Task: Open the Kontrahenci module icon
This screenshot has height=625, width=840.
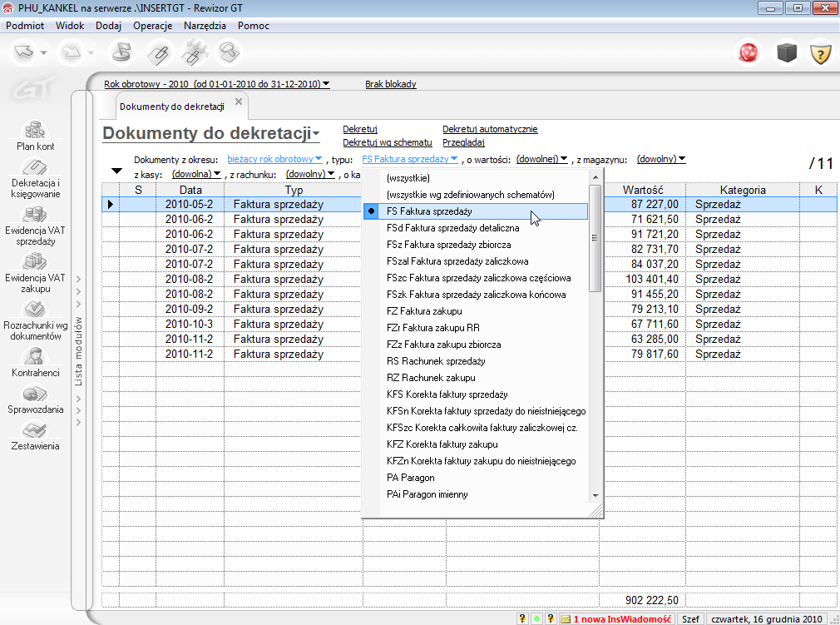Action: tap(35, 357)
